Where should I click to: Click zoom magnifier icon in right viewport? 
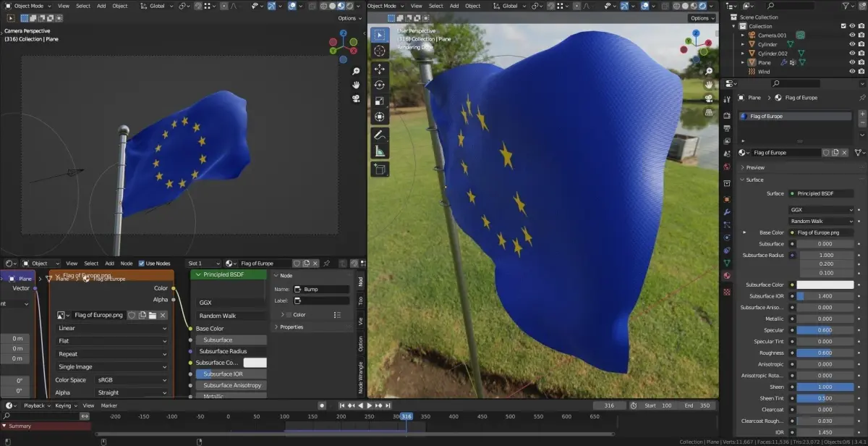tap(708, 72)
